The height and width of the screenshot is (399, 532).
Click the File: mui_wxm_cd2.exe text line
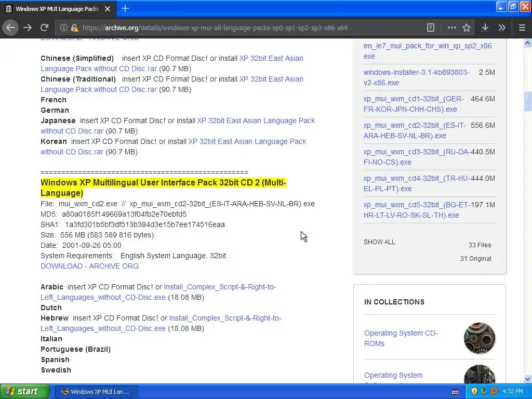point(178,204)
